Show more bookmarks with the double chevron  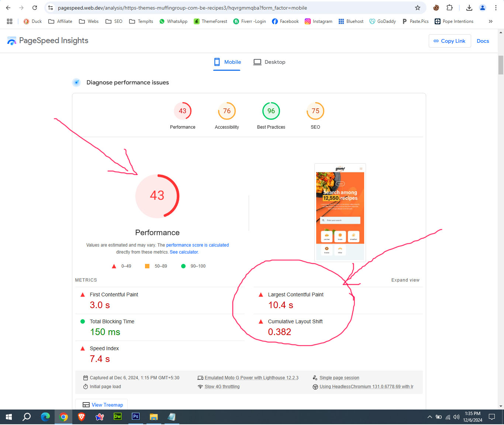pos(490,21)
